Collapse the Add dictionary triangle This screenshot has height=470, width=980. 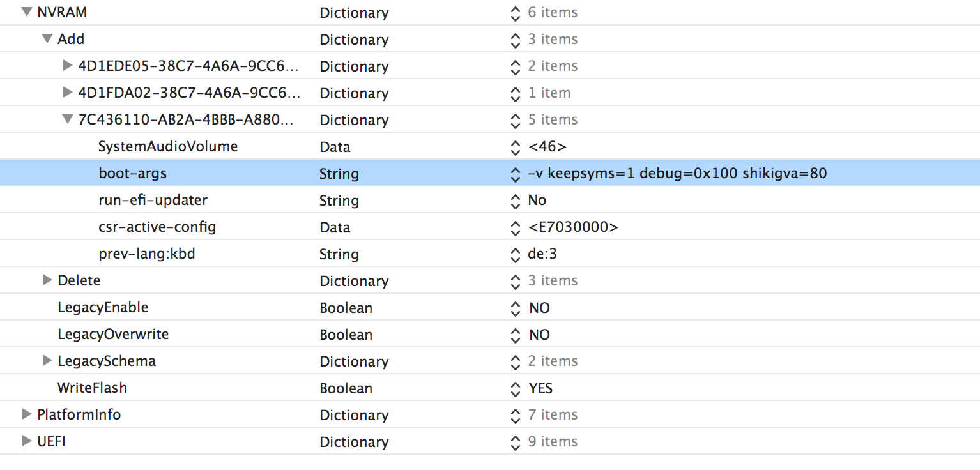click(x=47, y=39)
